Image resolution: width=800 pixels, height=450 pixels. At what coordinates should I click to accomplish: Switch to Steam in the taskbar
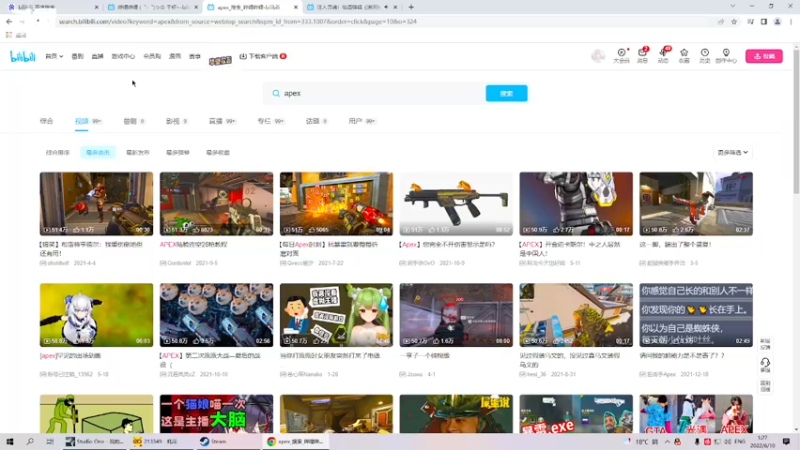coord(214,441)
